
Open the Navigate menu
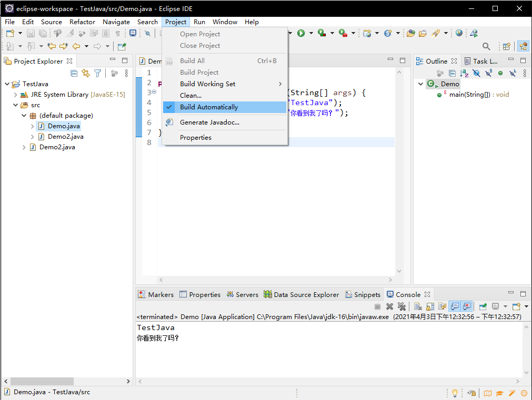(116, 22)
